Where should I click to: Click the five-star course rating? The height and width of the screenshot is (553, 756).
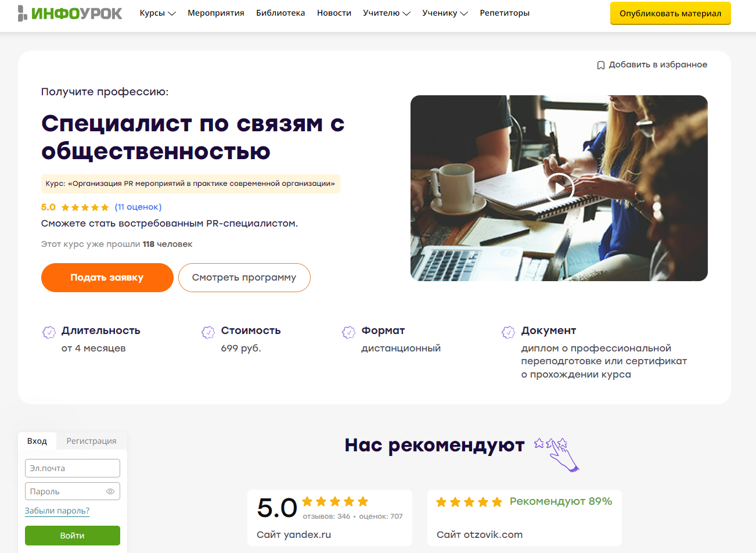[x=85, y=207]
